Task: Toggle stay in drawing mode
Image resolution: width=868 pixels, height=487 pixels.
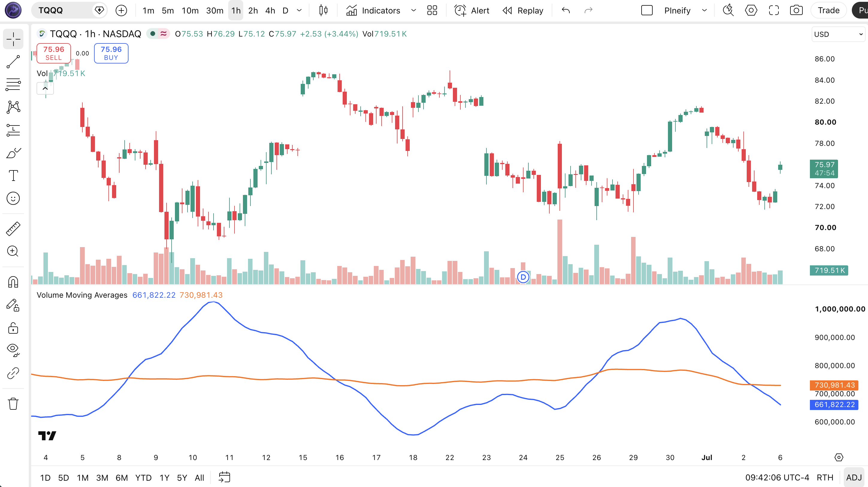Action: tap(13, 305)
